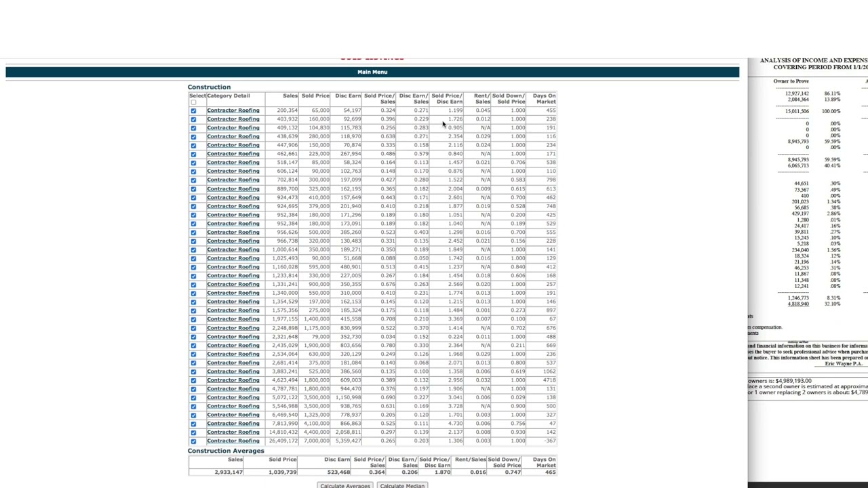Uncheck the row with sales 200,354
The width and height of the screenshot is (868, 488).
coord(193,110)
